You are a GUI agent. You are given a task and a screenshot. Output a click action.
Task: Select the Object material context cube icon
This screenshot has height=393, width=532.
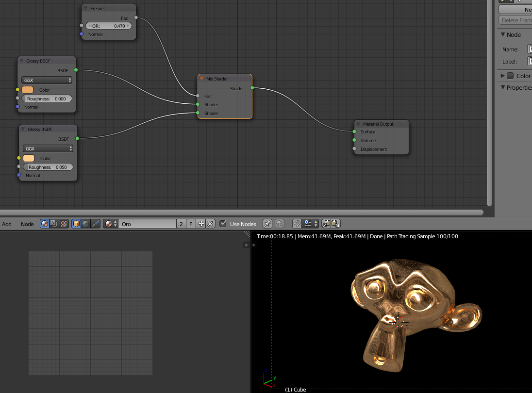click(x=76, y=224)
